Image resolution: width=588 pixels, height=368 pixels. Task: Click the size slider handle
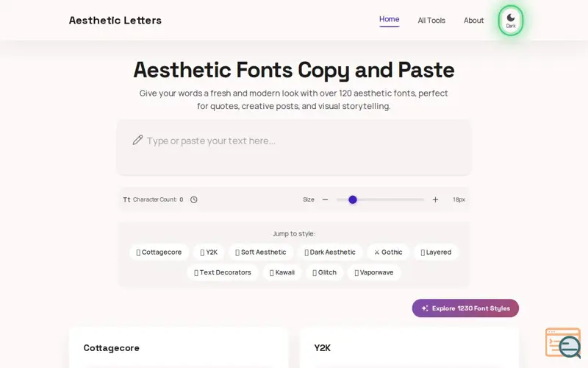(x=353, y=199)
